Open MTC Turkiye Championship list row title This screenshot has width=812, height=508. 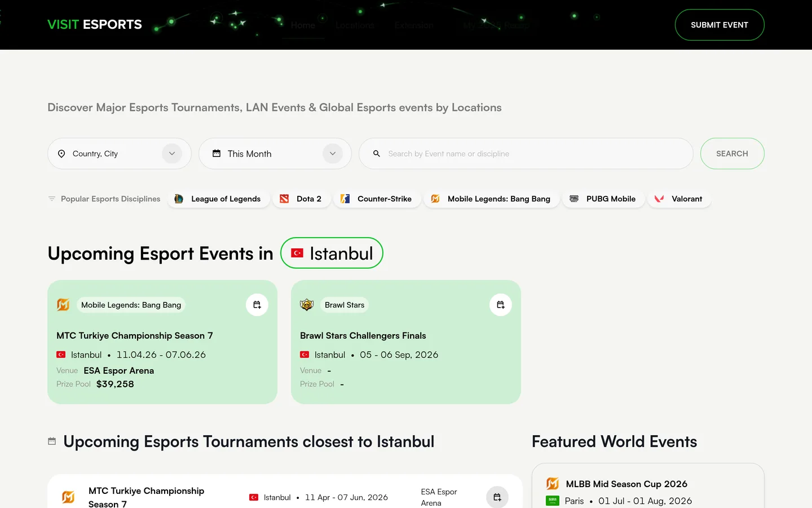(x=147, y=497)
